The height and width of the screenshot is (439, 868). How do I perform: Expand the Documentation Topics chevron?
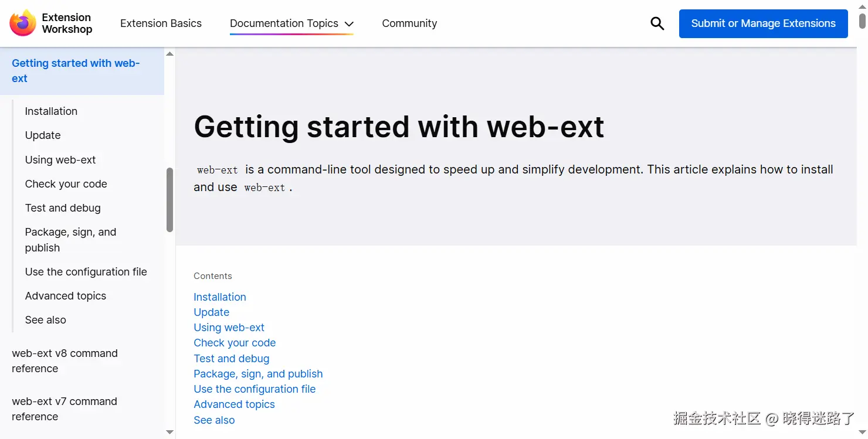(x=349, y=24)
